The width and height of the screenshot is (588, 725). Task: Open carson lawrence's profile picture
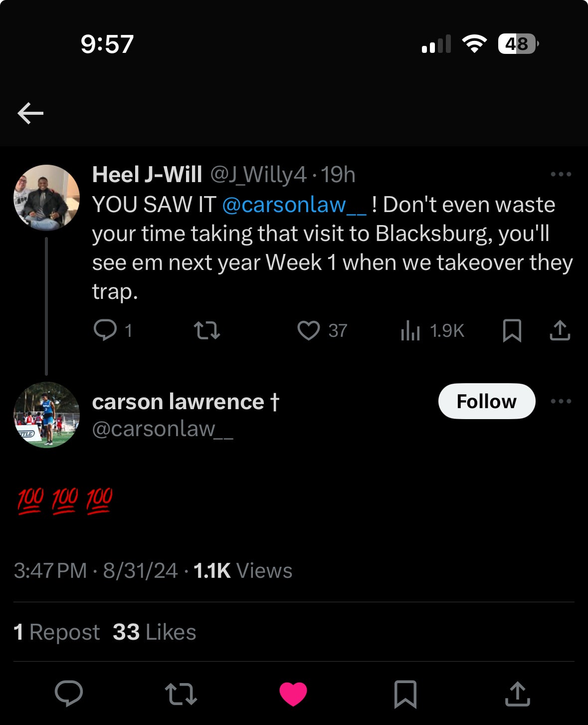pyautogui.click(x=46, y=415)
